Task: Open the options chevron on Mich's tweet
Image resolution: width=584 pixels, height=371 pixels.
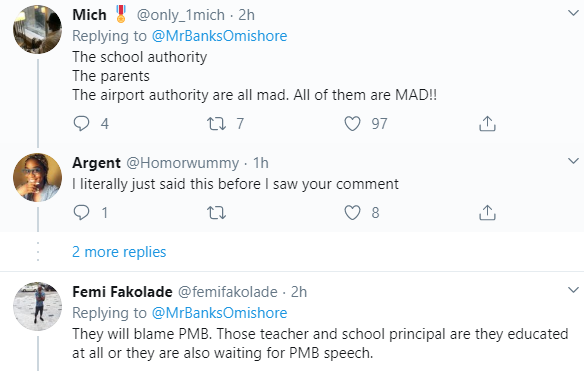Action: click(573, 13)
